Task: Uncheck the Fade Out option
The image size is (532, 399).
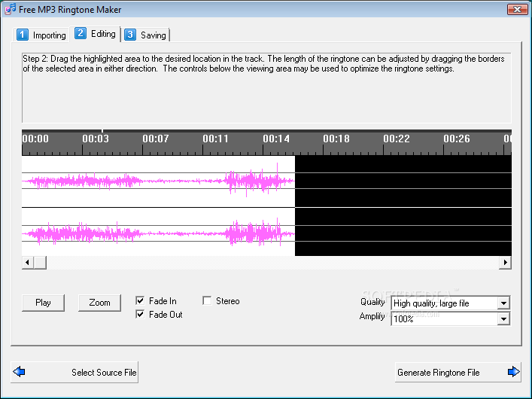Action: (140, 314)
